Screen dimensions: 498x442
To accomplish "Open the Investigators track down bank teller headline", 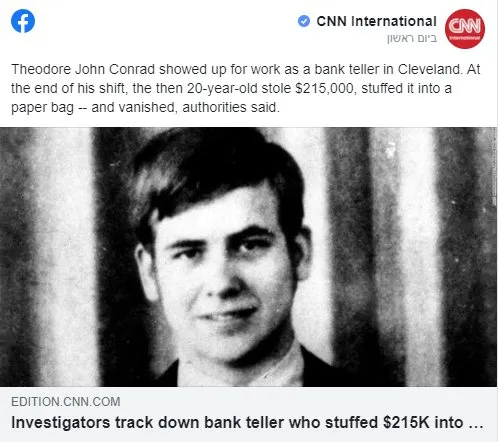I will tap(247, 423).
